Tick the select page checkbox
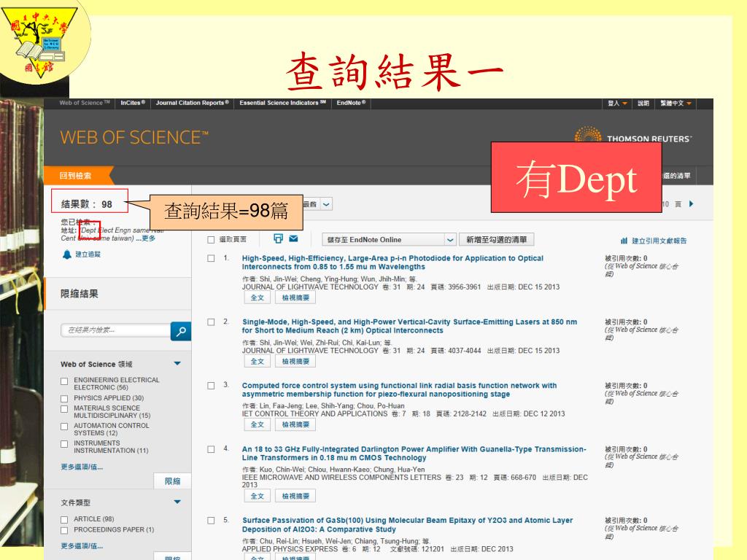 211,240
